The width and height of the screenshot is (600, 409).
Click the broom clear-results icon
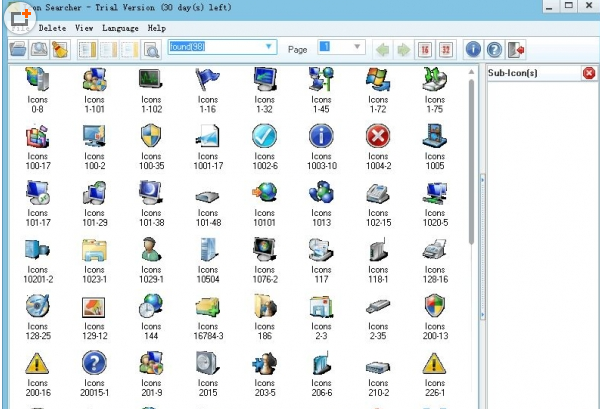(x=60, y=49)
